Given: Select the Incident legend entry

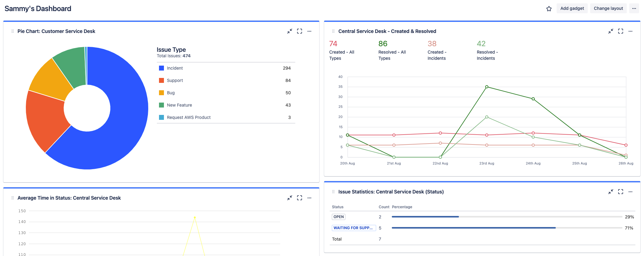Looking at the screenshot, I should [x=175, y=68].
